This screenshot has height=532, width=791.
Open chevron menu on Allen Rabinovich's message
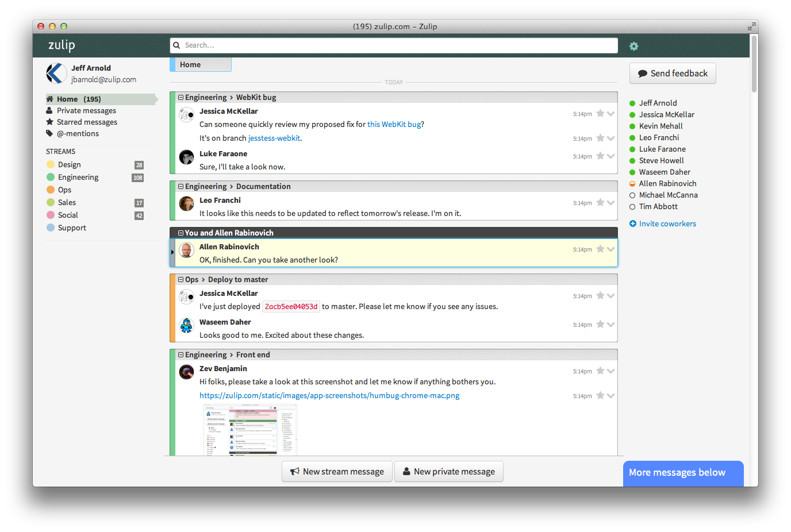click(610, 249)
